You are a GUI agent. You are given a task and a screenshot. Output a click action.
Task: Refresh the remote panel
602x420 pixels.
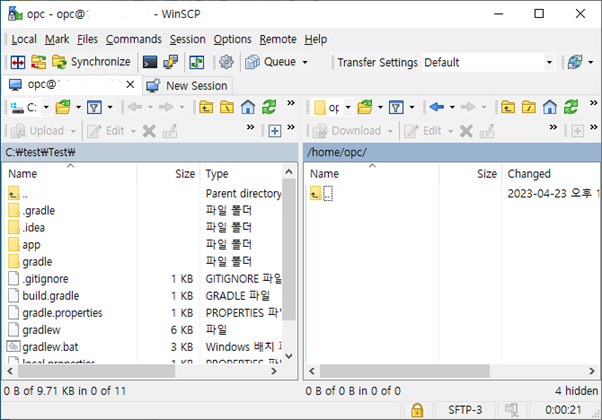(571, 107)
